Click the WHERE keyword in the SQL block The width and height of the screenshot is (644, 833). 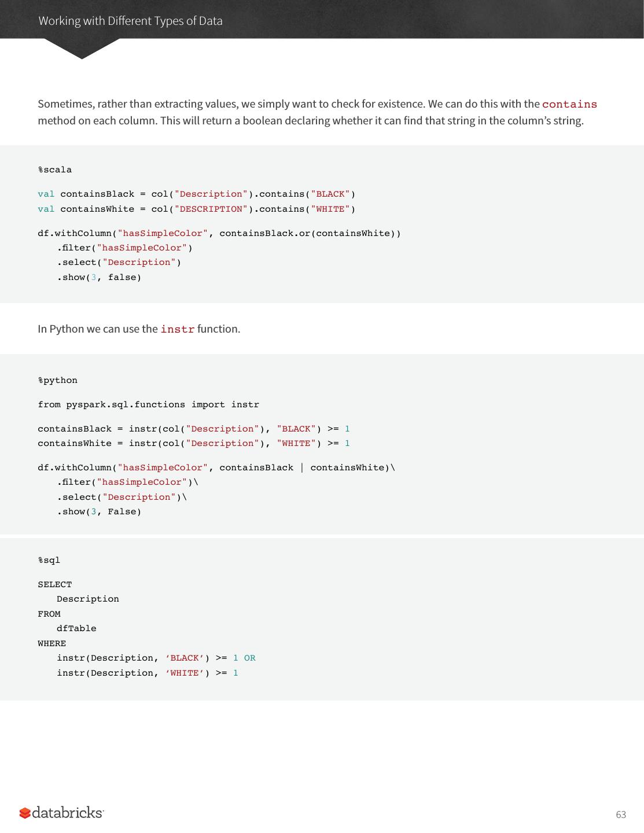click(x=52, y=643)
